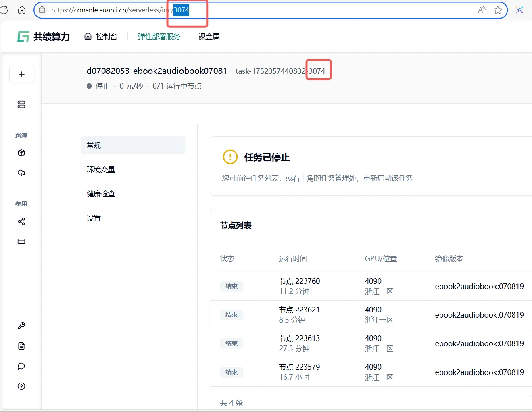Click the 镜像版本 column header
The image size is (532, 412).
point(449,259)
